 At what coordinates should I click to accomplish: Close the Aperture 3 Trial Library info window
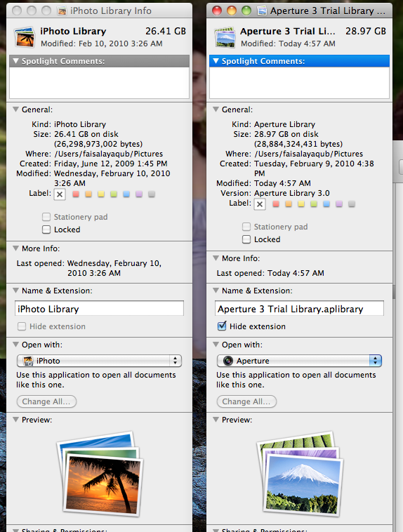[x=217, y=11]
